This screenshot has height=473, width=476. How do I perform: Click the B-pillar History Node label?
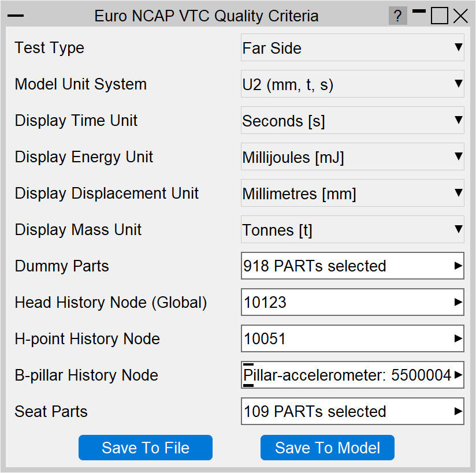point(86,375)
